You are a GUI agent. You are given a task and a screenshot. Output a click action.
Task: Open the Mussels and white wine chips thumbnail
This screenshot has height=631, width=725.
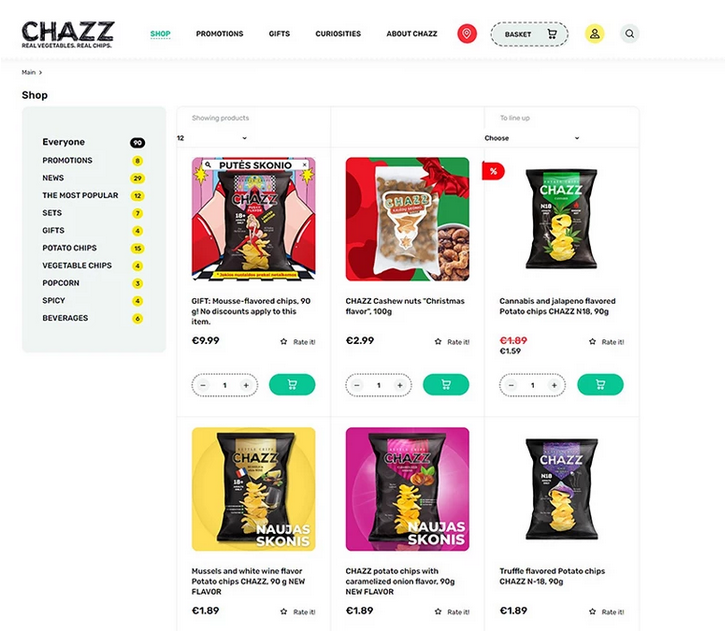[254, 489]
